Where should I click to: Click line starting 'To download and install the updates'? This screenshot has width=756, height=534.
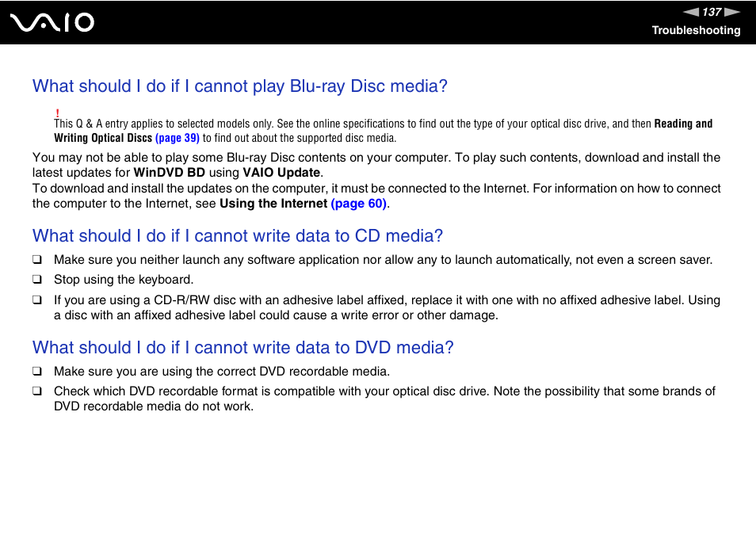pyautogui.click(x=376, y=196)
